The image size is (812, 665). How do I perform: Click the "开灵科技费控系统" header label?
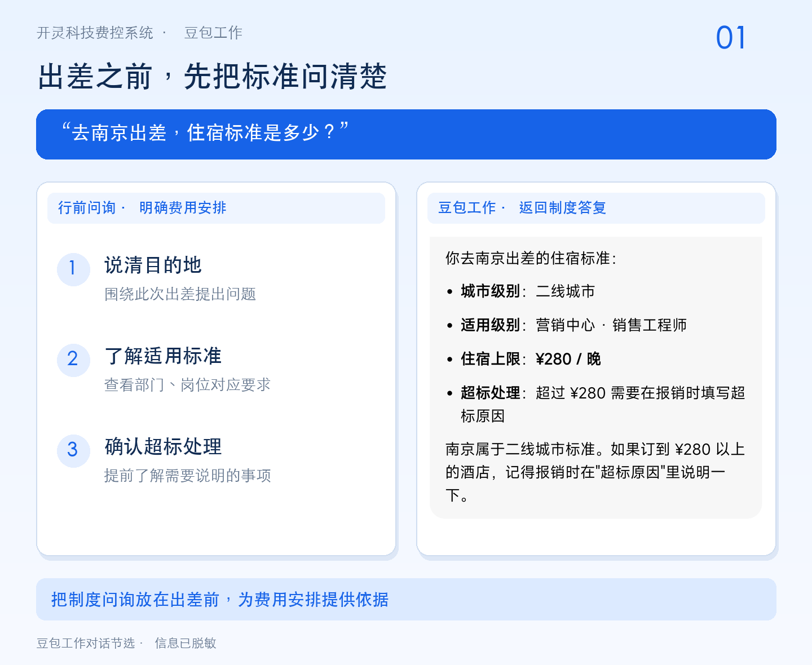coord(95,33)
